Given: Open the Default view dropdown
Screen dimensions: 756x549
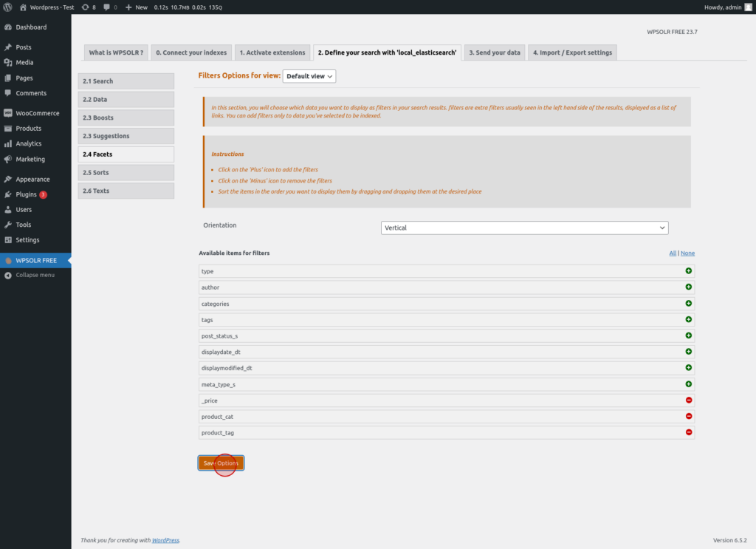Looking at the screenshot, I should [309, 76].
